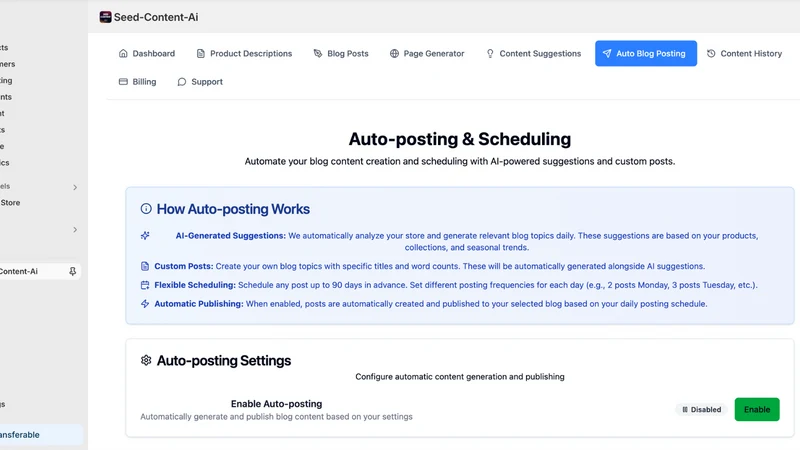The height and width of the screenshot is (450, 800).
Task: Click the Auto-posting & Scheduling heading
Action: [460, 139]
